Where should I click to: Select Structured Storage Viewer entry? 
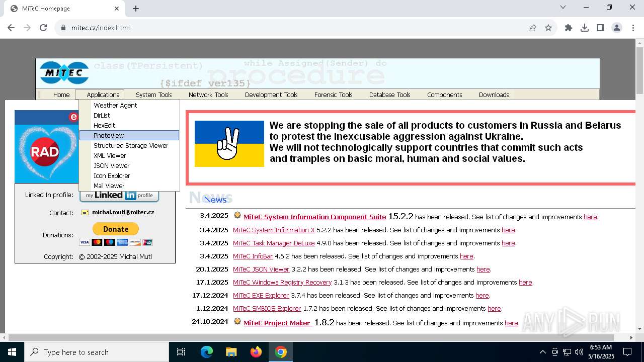tap(129, 145)
